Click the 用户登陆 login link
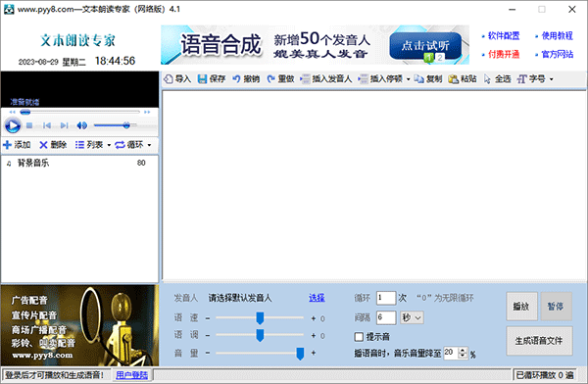Viewport: 588px width, 384px height. tap(131, 375)
